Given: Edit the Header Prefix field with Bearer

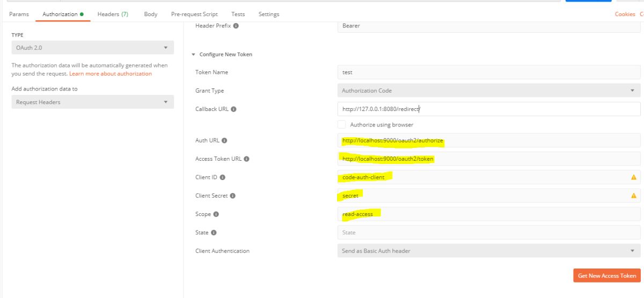Looking at the screenshot, I should (x=489, y=26).
